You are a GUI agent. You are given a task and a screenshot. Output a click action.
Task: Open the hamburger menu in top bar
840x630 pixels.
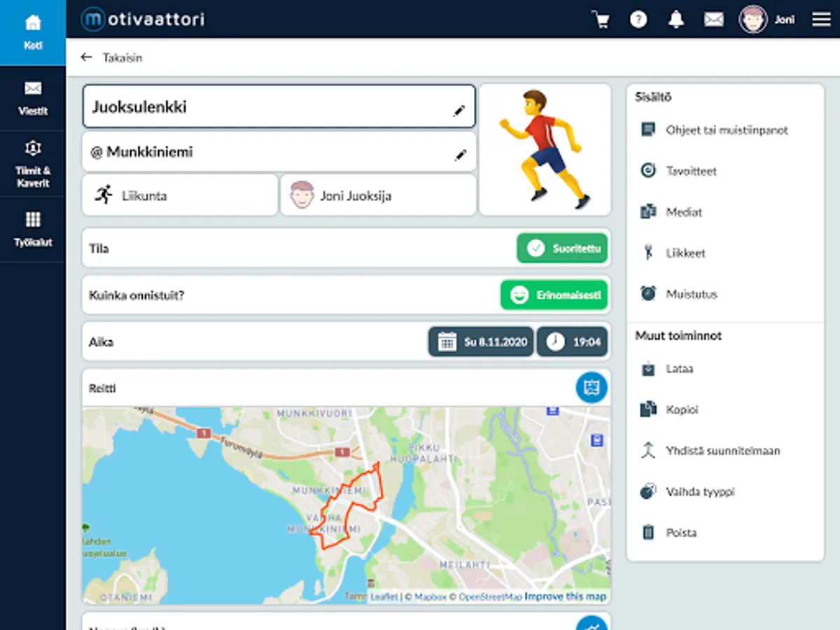pyautogui.click(x=821, y=20)
